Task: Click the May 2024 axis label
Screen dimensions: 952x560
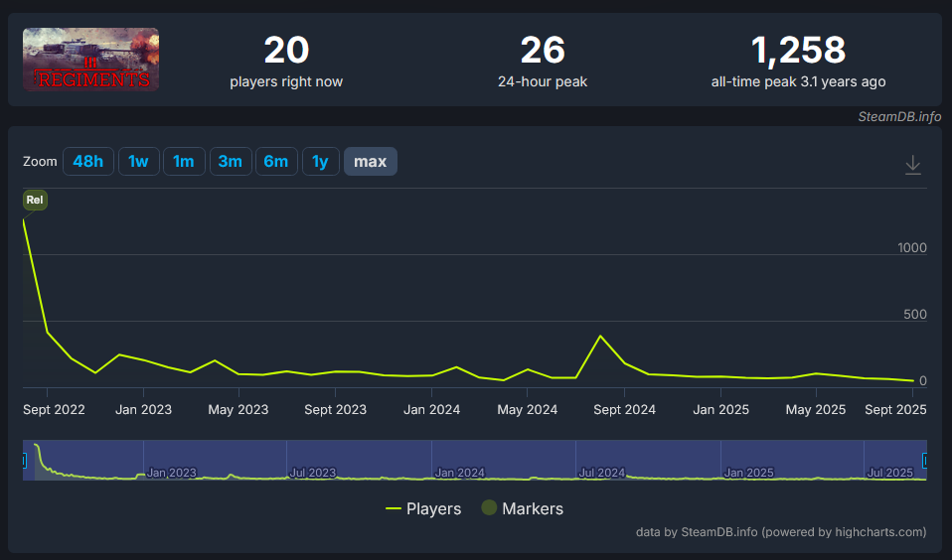Action: pyautogui.click(x=527, y=409)
